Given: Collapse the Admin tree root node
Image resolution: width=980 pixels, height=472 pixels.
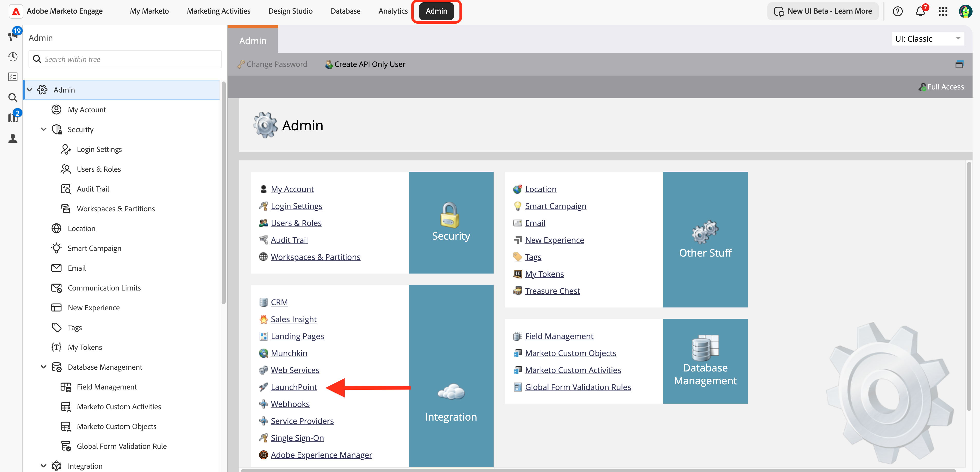Looking at the screenshot, I should click(29, 90).
